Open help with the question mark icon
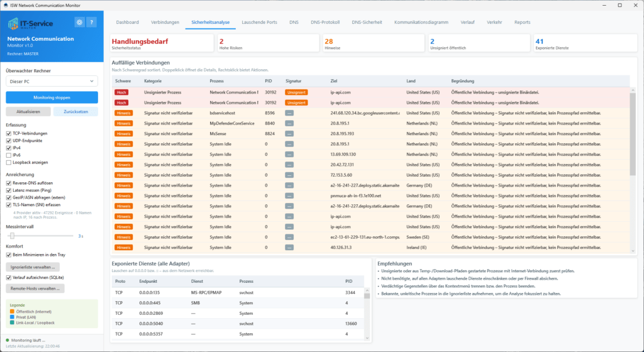The width and height of the screenshot is (644, 352). click(x=92, y=22)
